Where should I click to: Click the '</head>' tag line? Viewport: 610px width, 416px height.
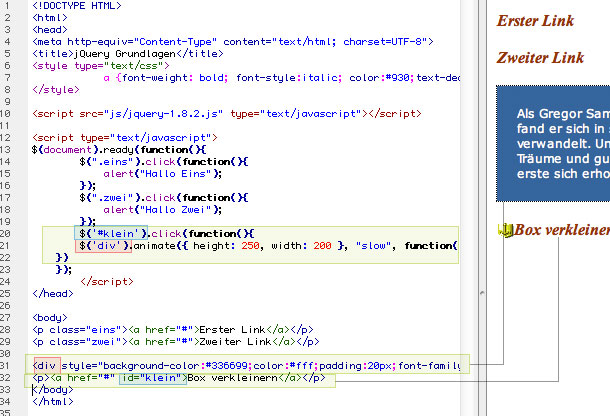(x=53, y=294)
